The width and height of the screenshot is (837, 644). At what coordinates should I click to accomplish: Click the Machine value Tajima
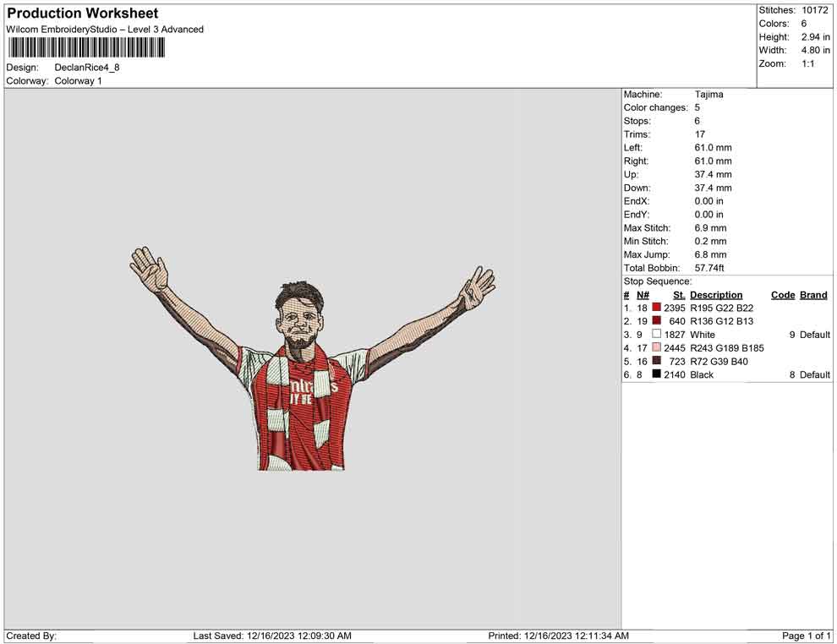pos(708,94)
